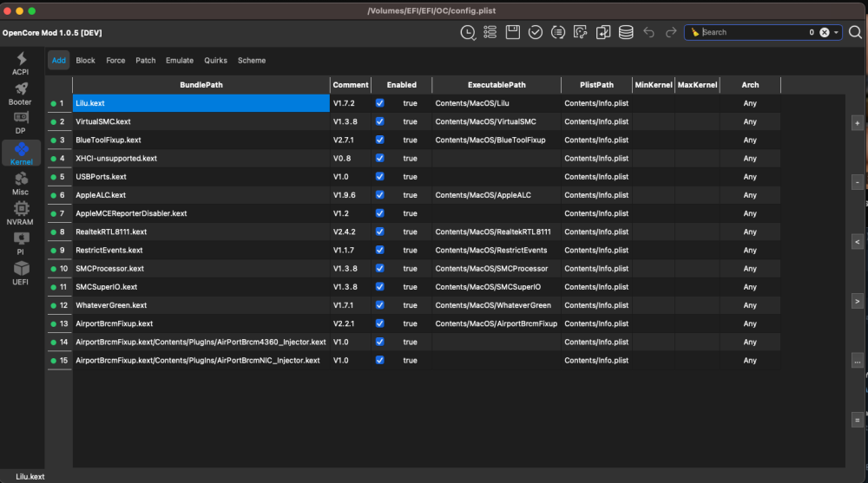Viewport: 868px width, 483px height.
Task: Switch to the Quirks tab
Action: (216, 61)
